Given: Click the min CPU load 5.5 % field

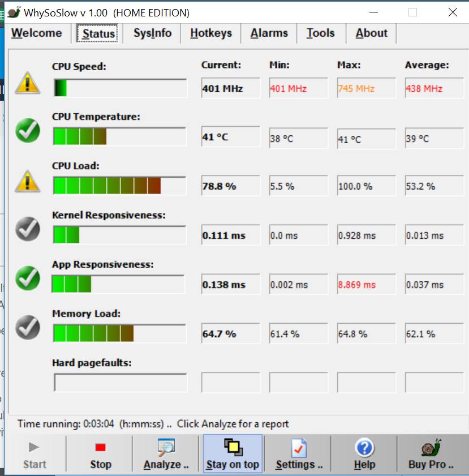Looking at the screenshot, I should pyautogui.click(x=299, y=186).
